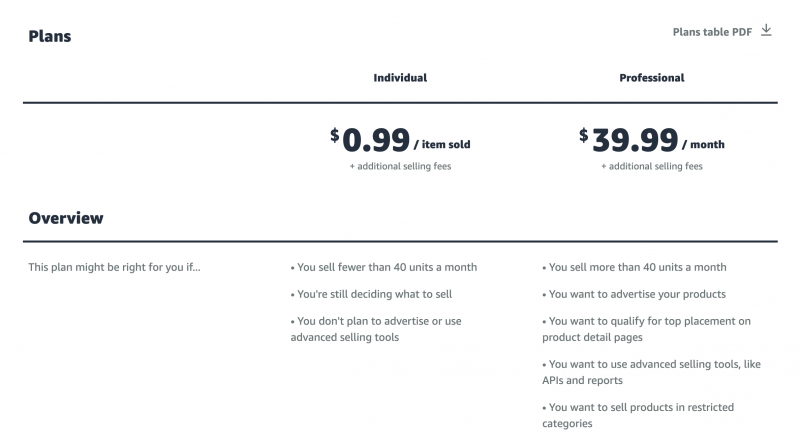
Task: Click additional selling fees under Individual price
Action: (x=400, y=166)
